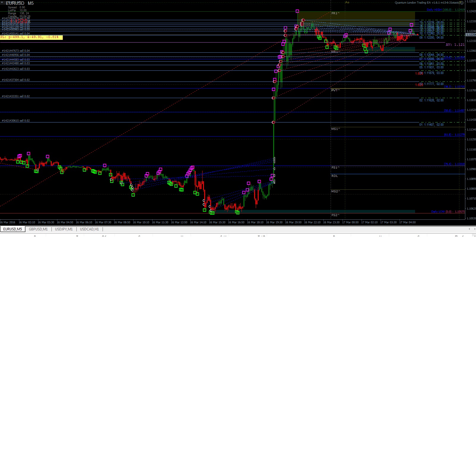Click grid level 07: 1.12006, 04.00 label
This screenshot has height=465, width=476.
click(431, 59)
